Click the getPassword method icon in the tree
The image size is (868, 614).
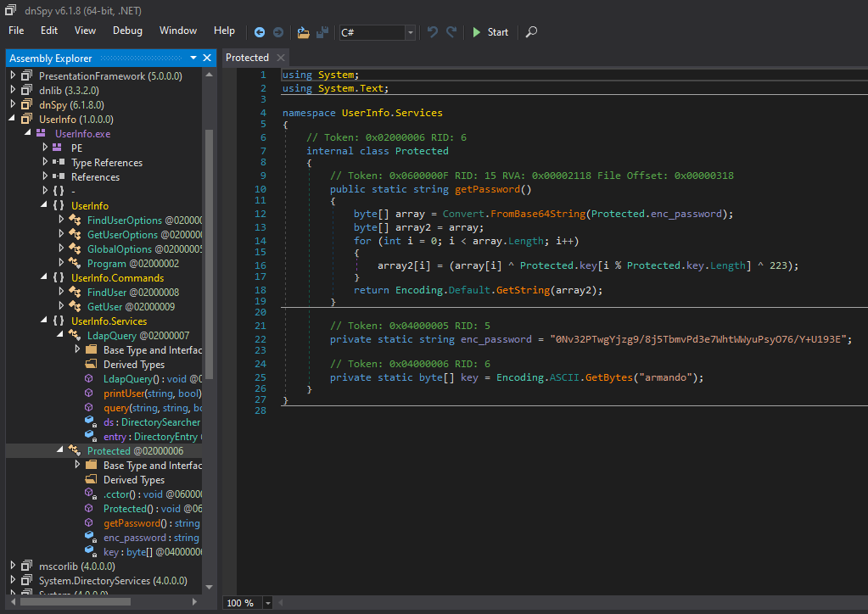pos(90,523)
